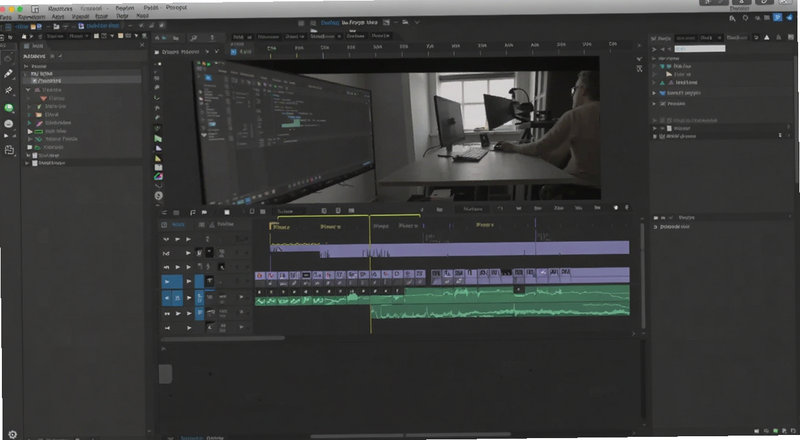The width and height of the screenshot is (800, 440).
Task: Expand the pink pencil item in the left tree
Action: (x=30, y=123)
